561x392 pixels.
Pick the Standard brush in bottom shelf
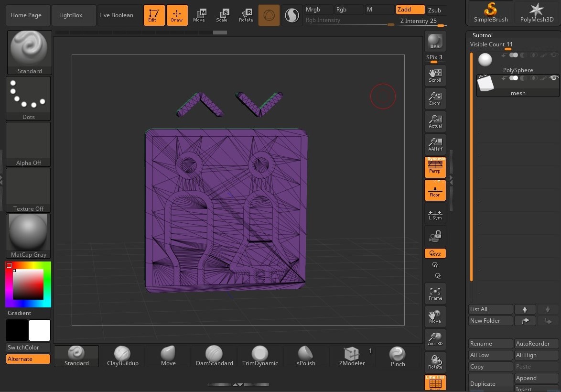tap(76, 356)
